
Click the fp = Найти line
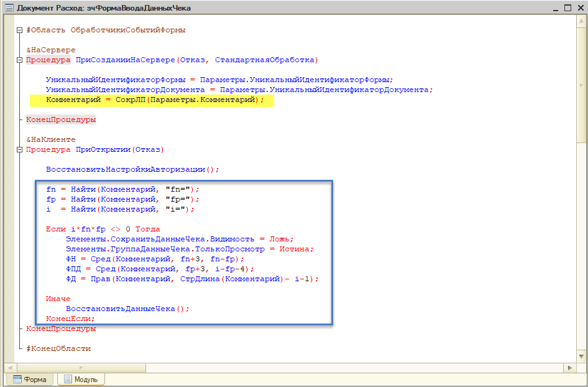(123, 199)
